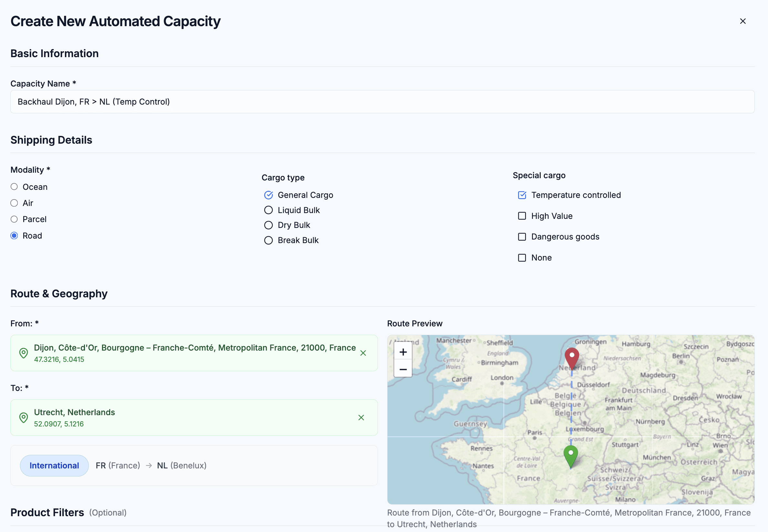768x532 pixels.
Task: Choose Air as the modality
Action: tap(14, 203)
